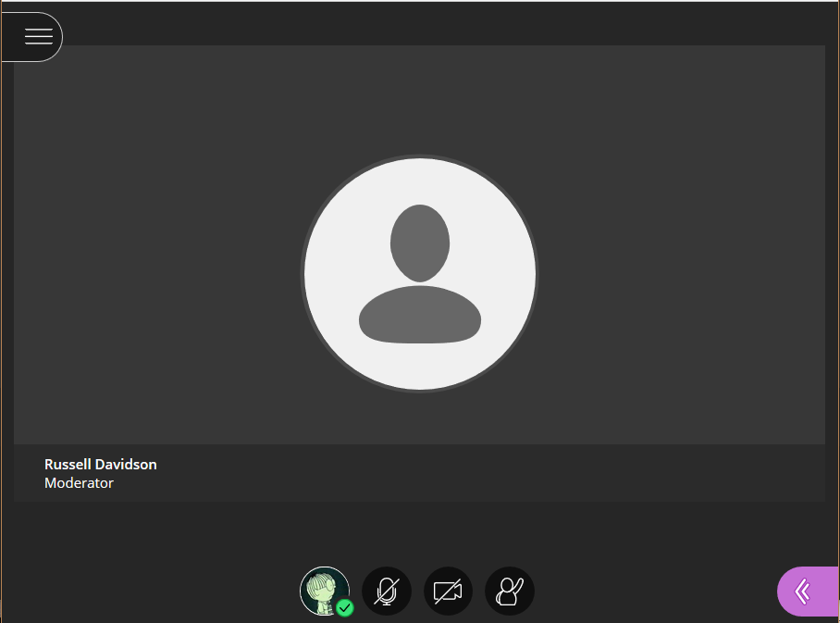The width and height of the screenshot is (840, 623).
Task: Open your status and settings avatar
Action: pos(324,591)
